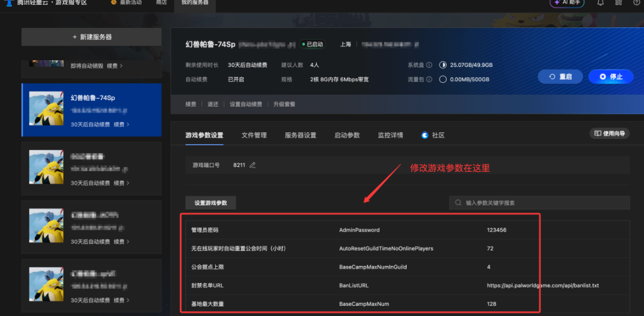Screen dimensions: 644x316
Task: Click the 上海 region label
Action: click(345, 44)
